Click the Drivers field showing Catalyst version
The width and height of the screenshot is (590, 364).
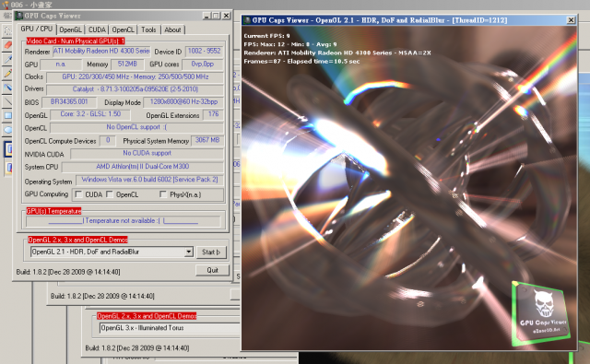click(x=136, y=89)
